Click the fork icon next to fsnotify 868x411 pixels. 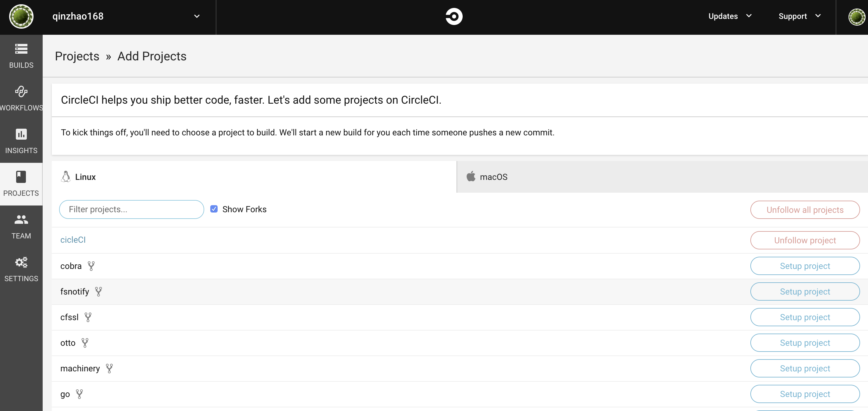point(98,292)
